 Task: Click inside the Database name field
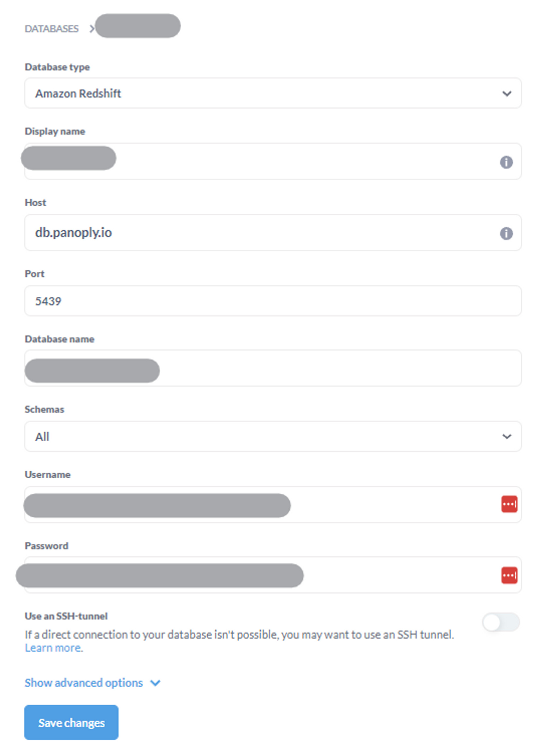click(x=273, y=368)
